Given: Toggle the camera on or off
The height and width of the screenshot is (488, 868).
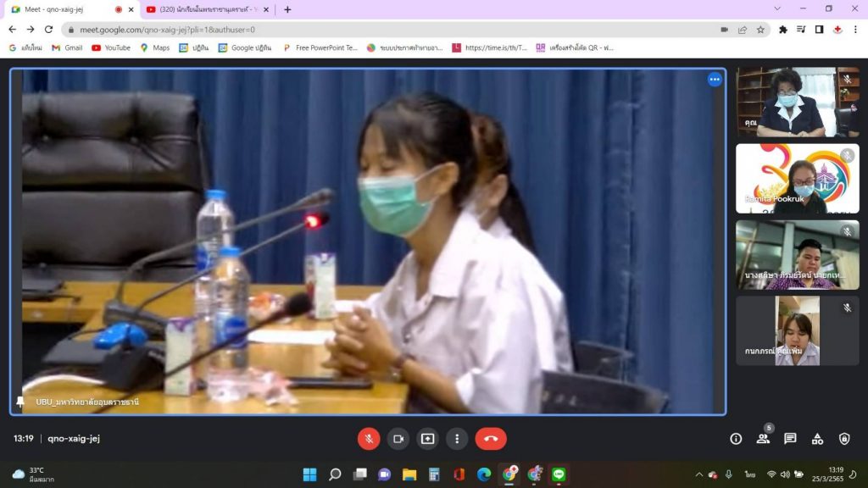Looking at the screenshot, I should pos(398,439).
